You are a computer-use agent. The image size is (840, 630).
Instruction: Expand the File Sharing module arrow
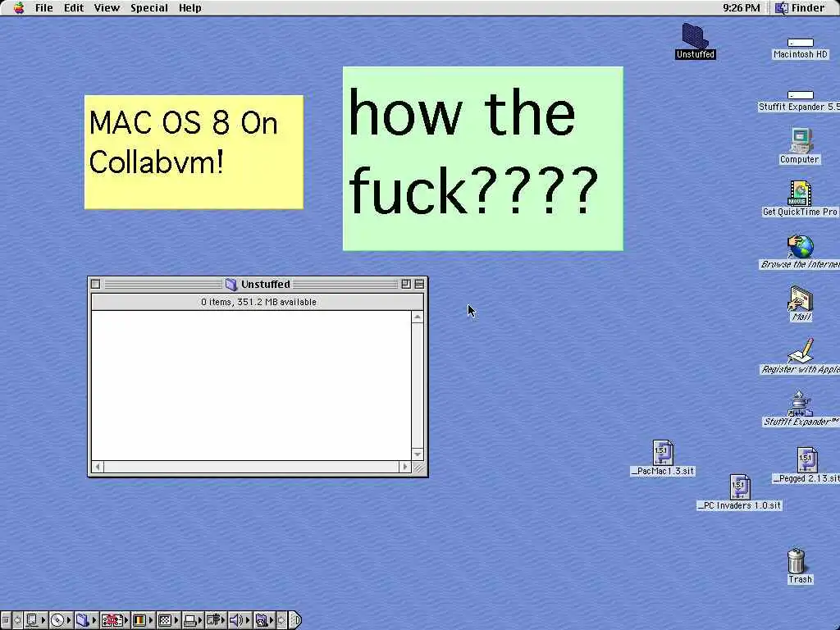(x=94, y=620)
